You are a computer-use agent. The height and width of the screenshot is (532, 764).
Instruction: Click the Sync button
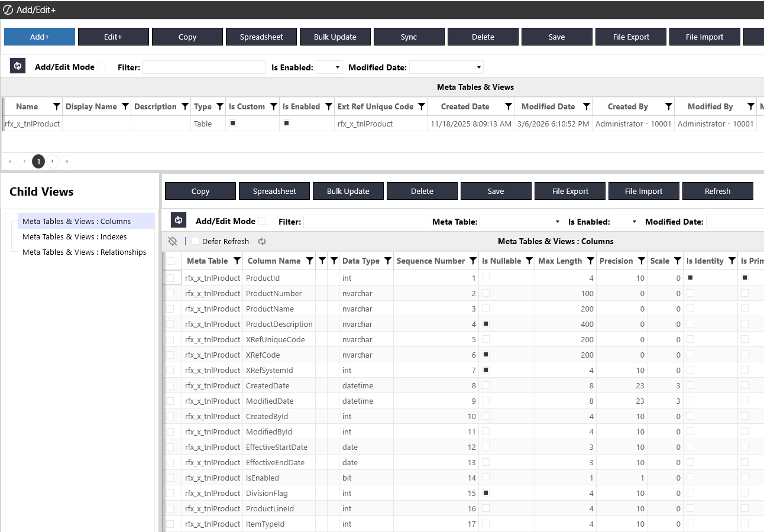click(x=409, y=37)
